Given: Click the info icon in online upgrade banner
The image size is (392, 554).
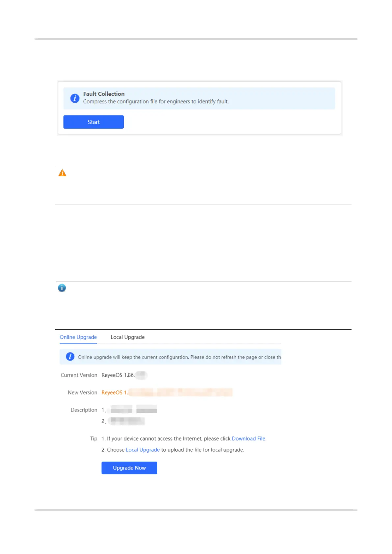Looking at the screenshot, I should pyautogui.click(x=70, y=357).
